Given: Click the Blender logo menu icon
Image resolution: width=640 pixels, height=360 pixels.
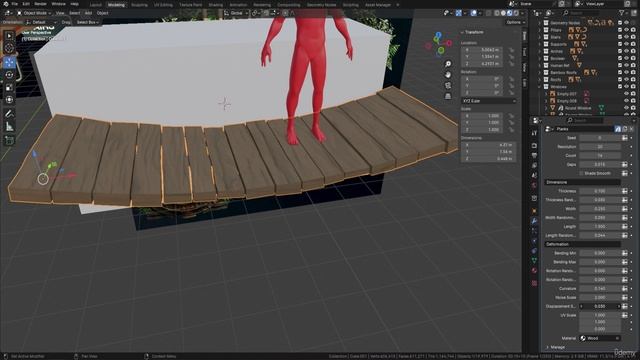Looking at the screenshot, I should 5,4.
